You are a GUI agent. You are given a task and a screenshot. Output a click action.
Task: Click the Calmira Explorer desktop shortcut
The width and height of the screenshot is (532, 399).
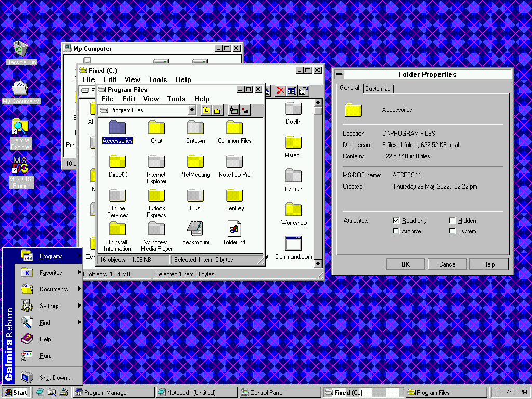(x=20, y=134)
